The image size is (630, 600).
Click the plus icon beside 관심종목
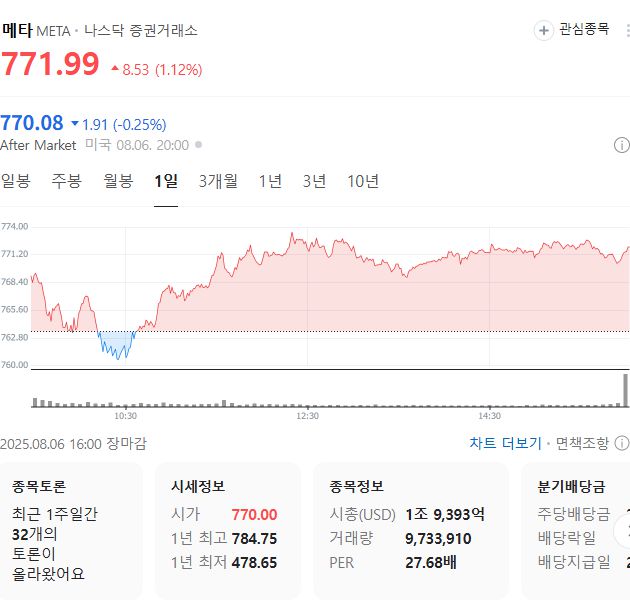pos(544,30)
